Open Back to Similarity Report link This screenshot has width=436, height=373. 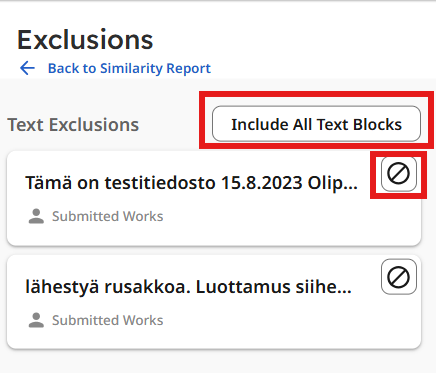[x=129, y=68]
